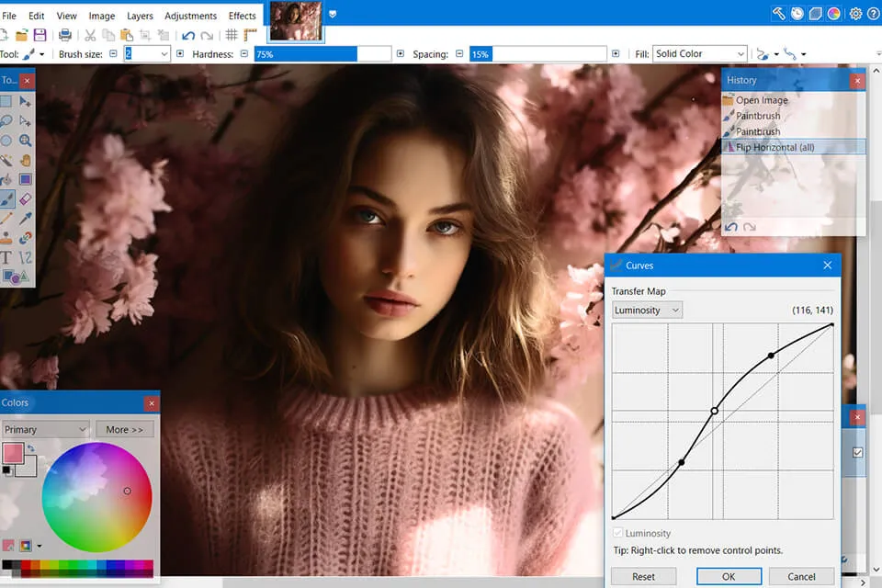882x588 pixels.
Task: Select the Shapes tool
Action: point(15,277)
